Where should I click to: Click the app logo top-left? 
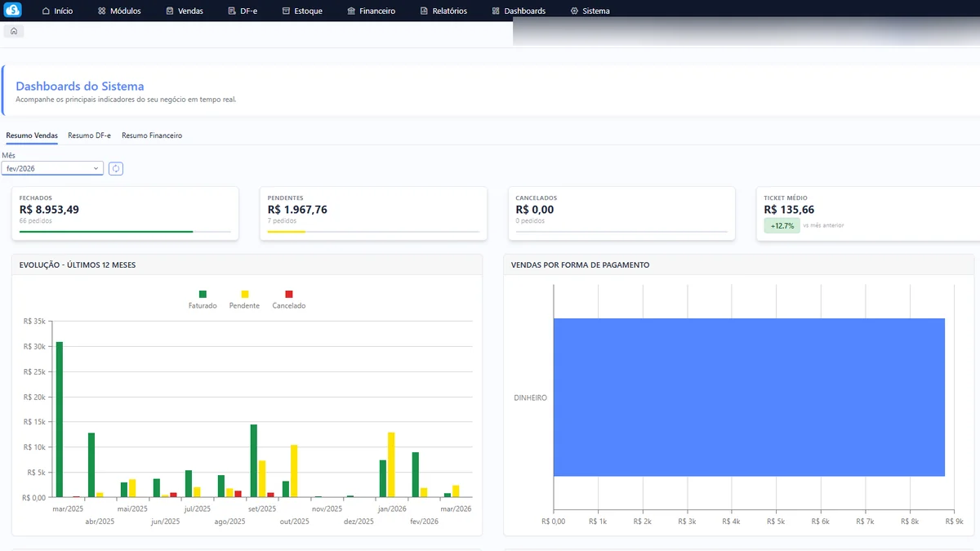(15, 11)
